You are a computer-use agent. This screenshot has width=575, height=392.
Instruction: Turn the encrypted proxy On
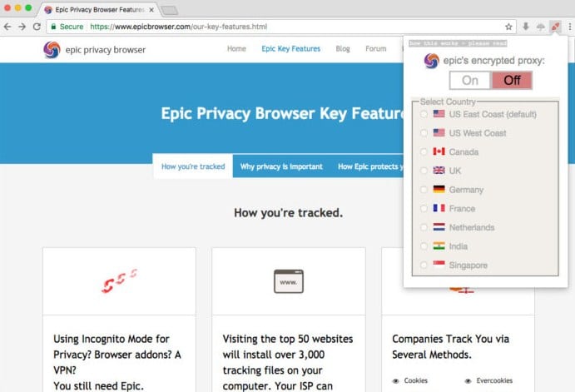coord(470,80)
